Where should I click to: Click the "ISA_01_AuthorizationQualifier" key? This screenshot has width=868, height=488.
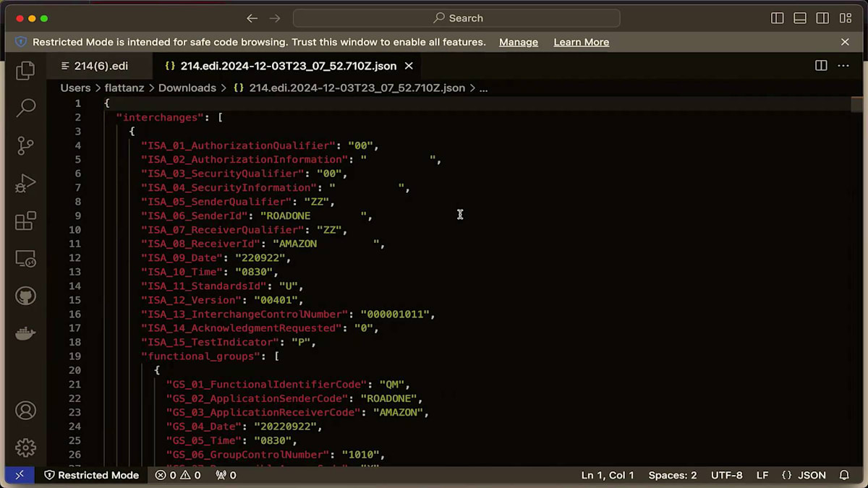(x=239, y=145)
